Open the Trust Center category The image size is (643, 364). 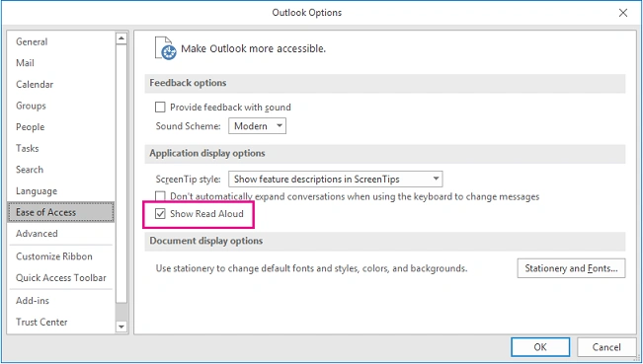point(41,322)
